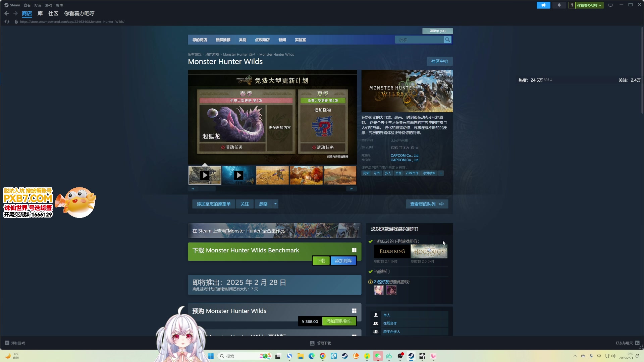Open the Monster Hunter 系列 breadcrumb
The image size is (644, 362).
[239, 54]
